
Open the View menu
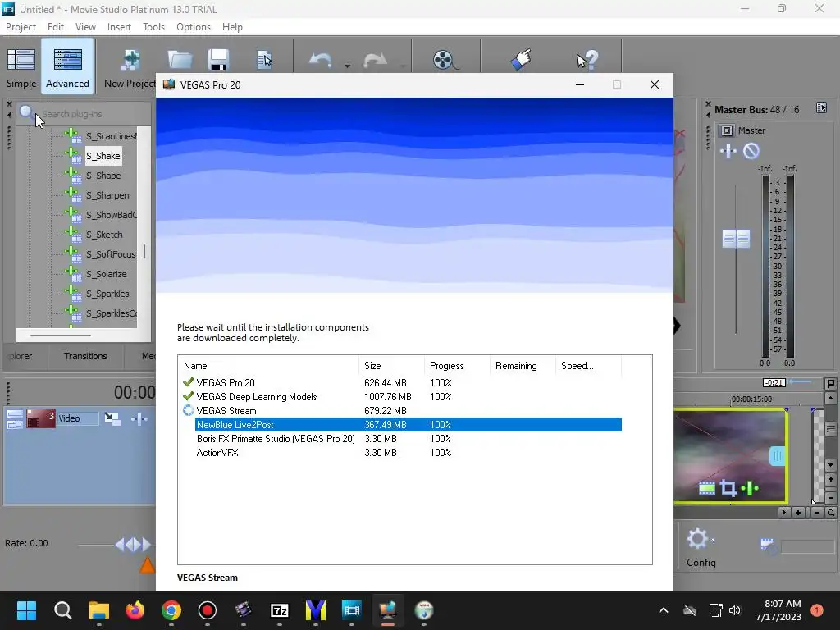[85, 27]
